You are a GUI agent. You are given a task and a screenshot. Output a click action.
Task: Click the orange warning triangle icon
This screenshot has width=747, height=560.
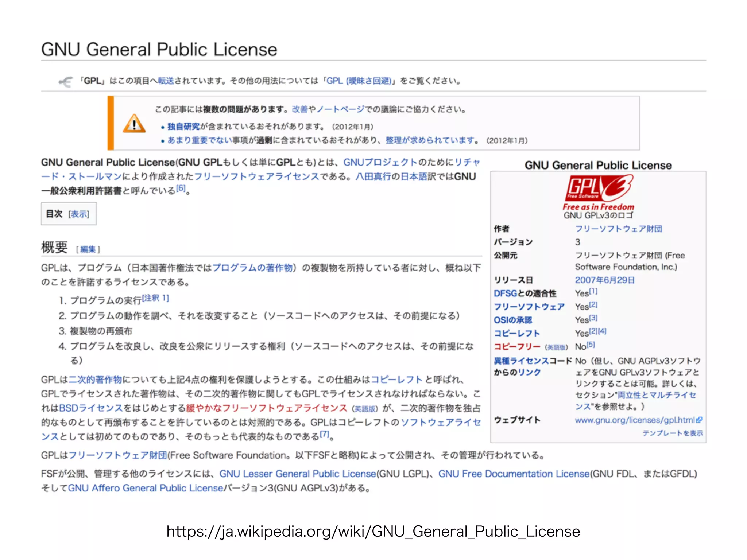point(134,123)
